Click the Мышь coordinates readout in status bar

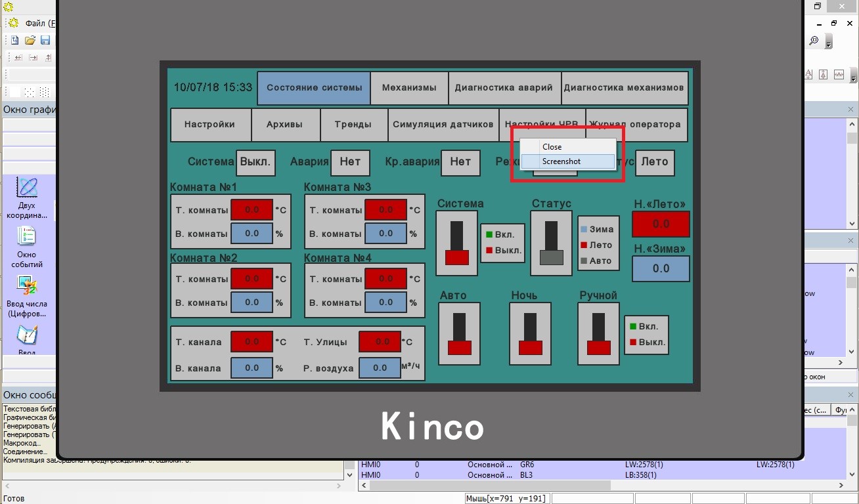click(506, 499)
